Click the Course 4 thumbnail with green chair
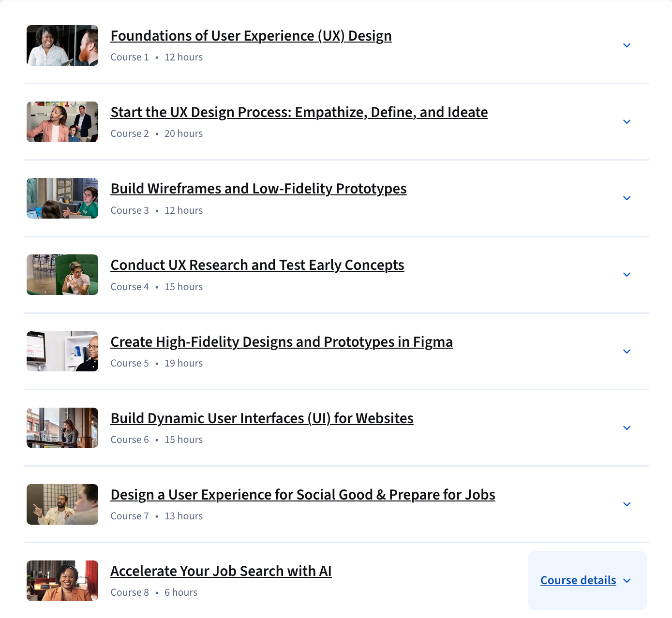 coord(62,275)
